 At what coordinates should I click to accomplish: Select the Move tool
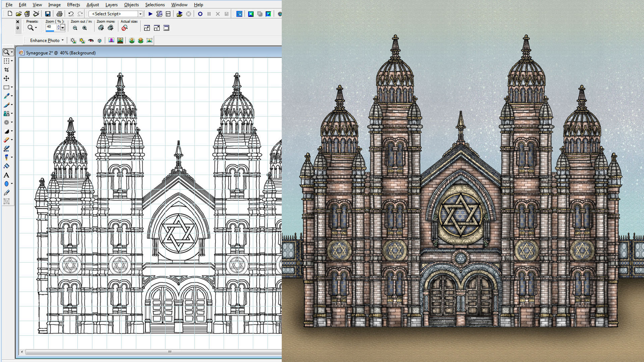click(x=6, y=78)
